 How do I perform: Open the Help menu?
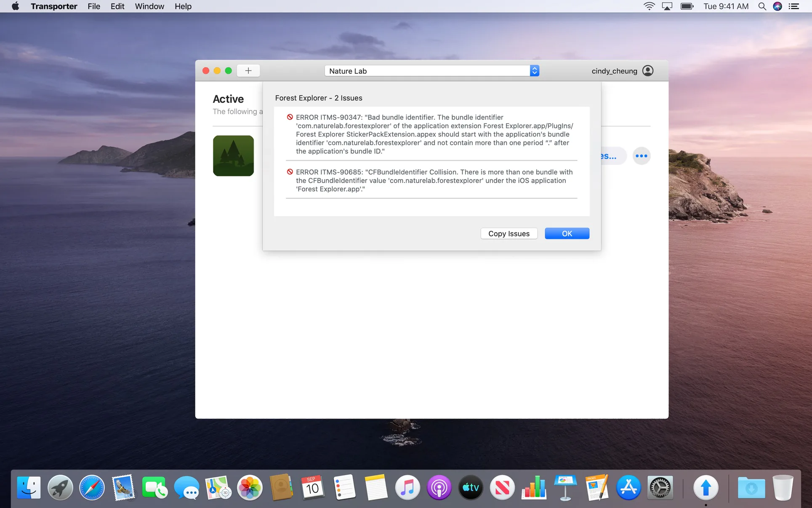(183, 6)
